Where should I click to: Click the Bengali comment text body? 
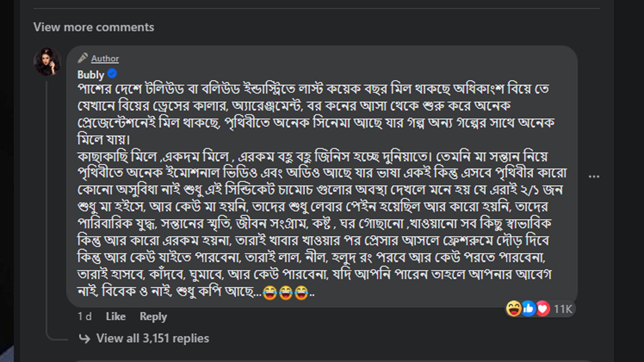click(x=312, y=190)
